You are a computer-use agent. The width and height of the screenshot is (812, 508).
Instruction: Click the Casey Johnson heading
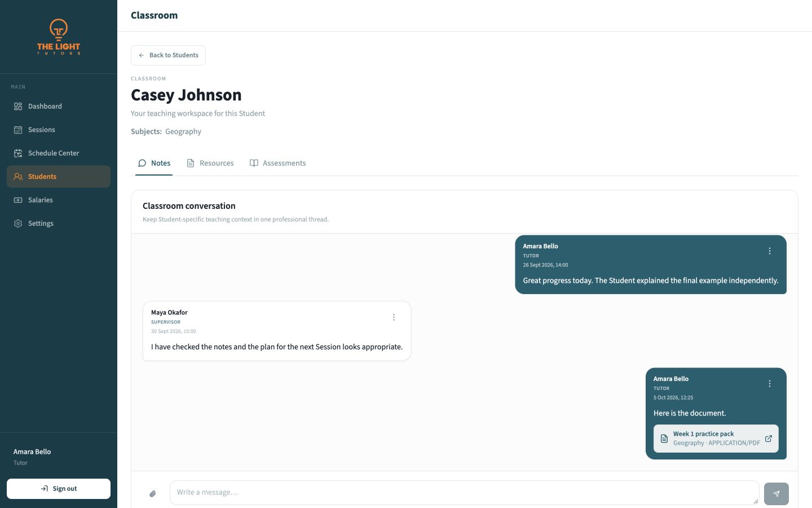(186, 95)
